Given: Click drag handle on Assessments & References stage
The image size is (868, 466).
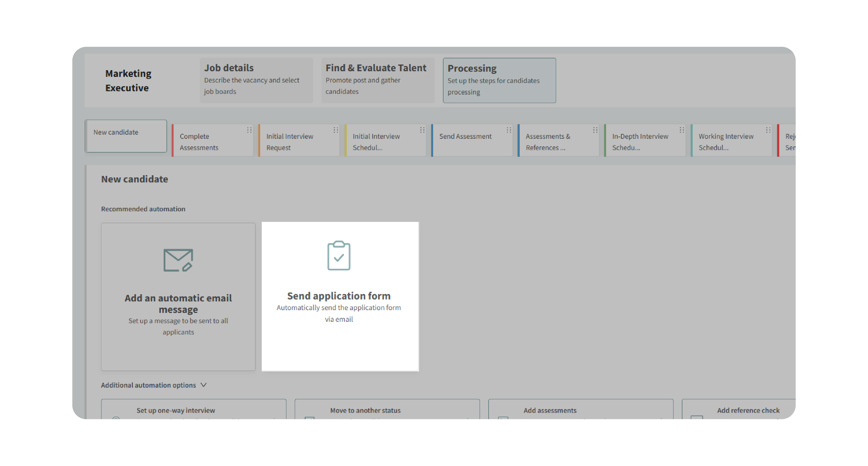Looking at the screenshot, I should (x=595, y=130).
